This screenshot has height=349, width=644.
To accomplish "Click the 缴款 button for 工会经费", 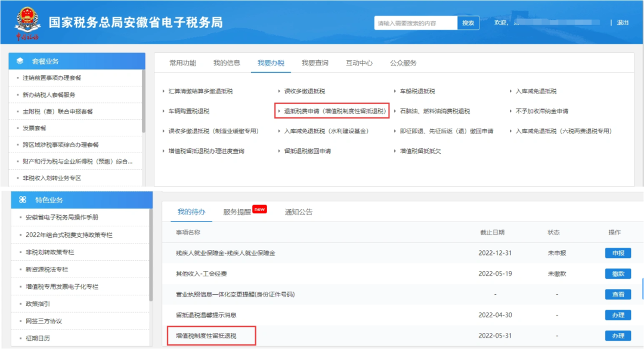I will [618, 273].
